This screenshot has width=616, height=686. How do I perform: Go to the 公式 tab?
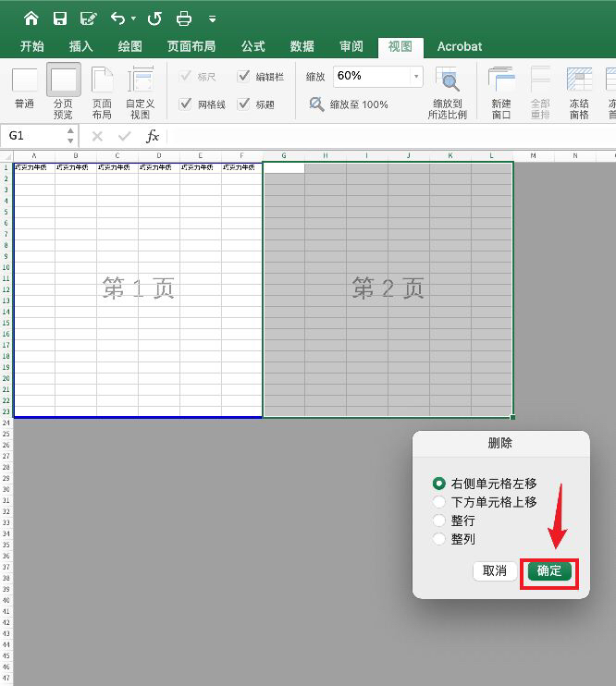pos(253,46)
